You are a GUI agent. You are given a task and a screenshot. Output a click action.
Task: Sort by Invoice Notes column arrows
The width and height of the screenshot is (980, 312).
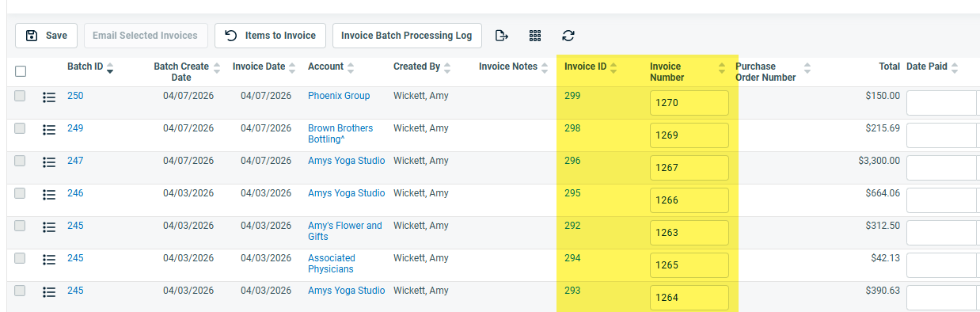click(x=545, y=68)
